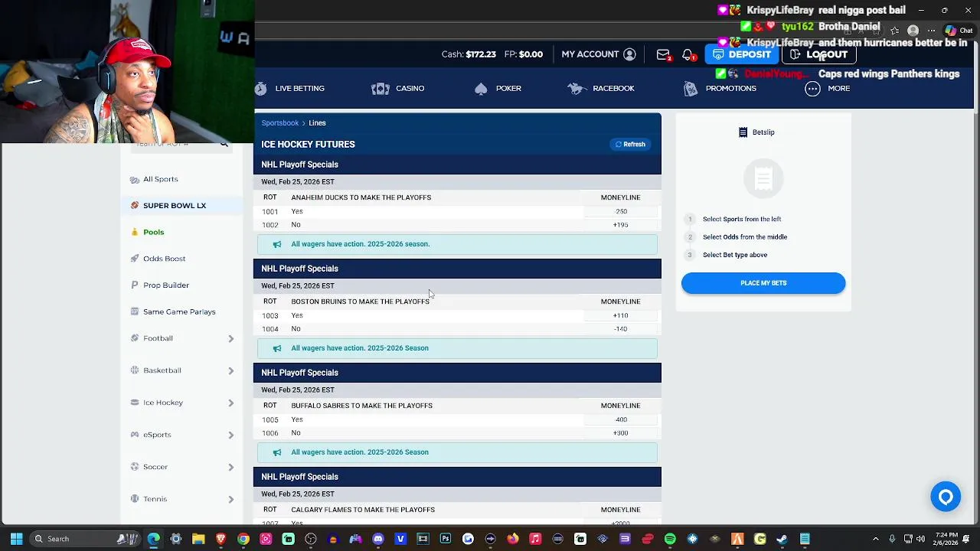
Task: Click the Windows Start button
Action: (16, 539)
